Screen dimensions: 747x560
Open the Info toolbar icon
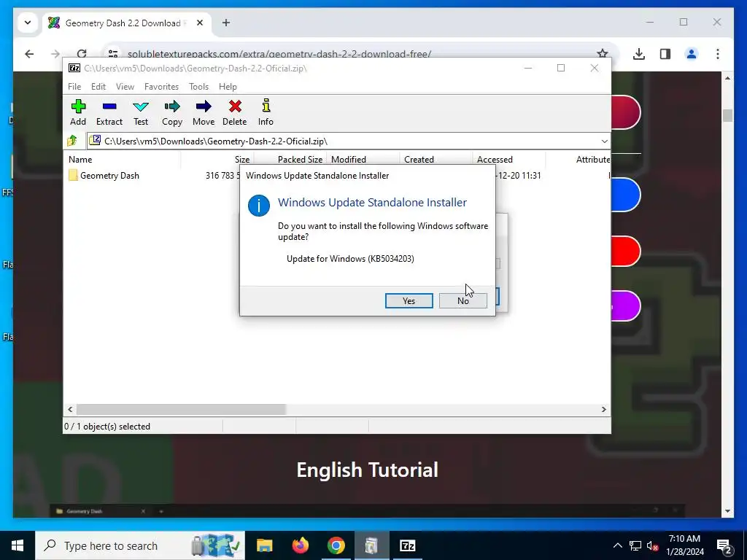pos(266,112)
